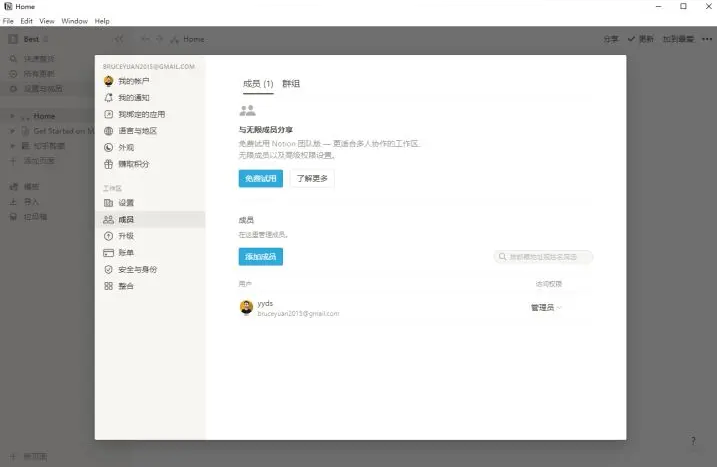Expand Home page toggle in sidebar
The height and width of the screenshot is (467, 717).
point(12,116)
